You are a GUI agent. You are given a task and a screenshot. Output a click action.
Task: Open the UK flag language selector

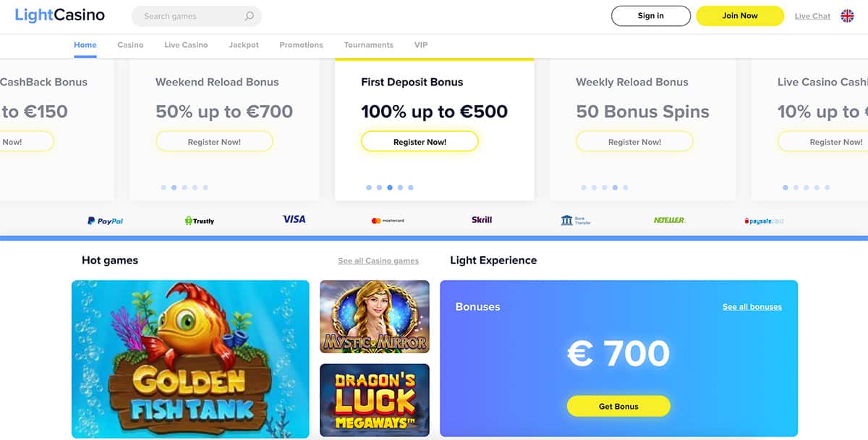847,16
